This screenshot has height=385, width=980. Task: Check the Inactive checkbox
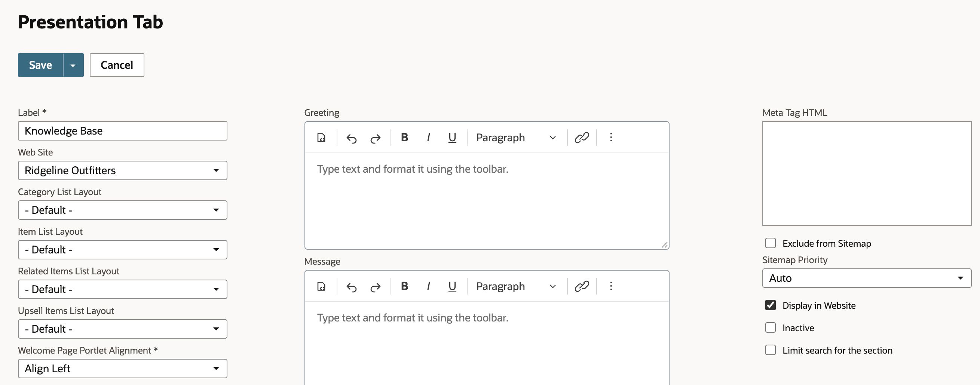point(771,327)
